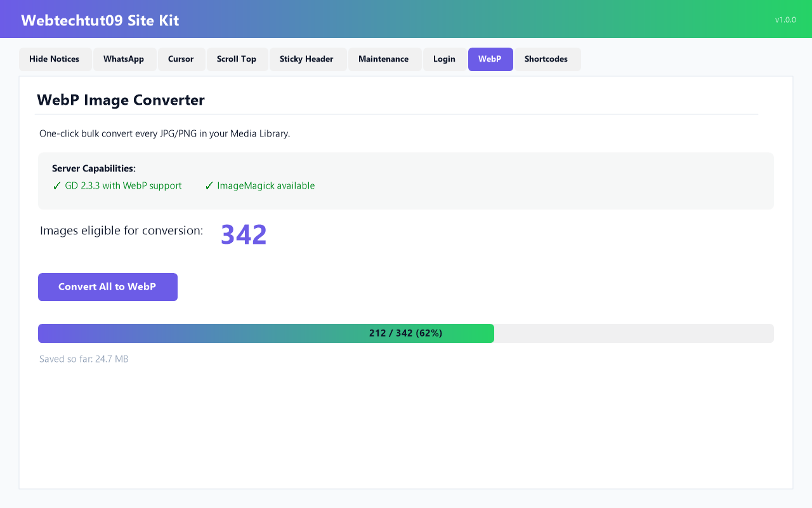Click Convert All to WebP button
The image size is (812, 508).
click(108, 287)
